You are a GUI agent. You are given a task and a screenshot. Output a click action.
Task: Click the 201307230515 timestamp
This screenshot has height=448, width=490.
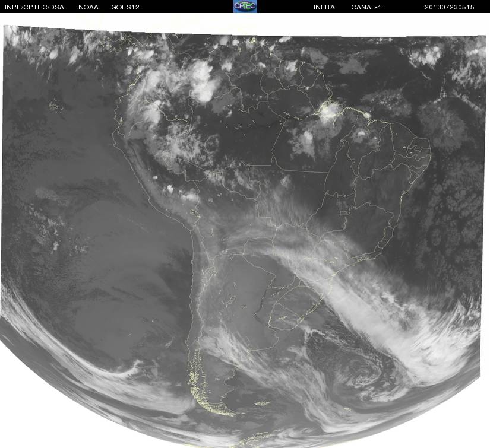tap(450, 7)
